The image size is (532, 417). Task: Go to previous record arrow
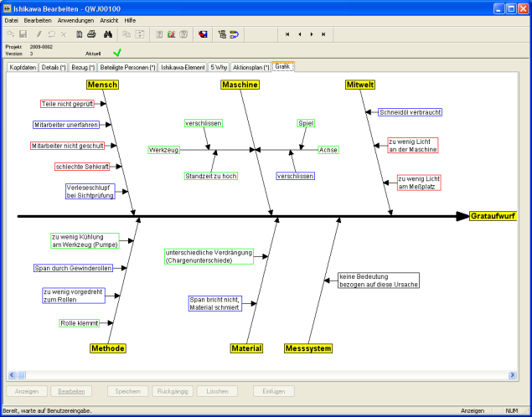(300, 34)
